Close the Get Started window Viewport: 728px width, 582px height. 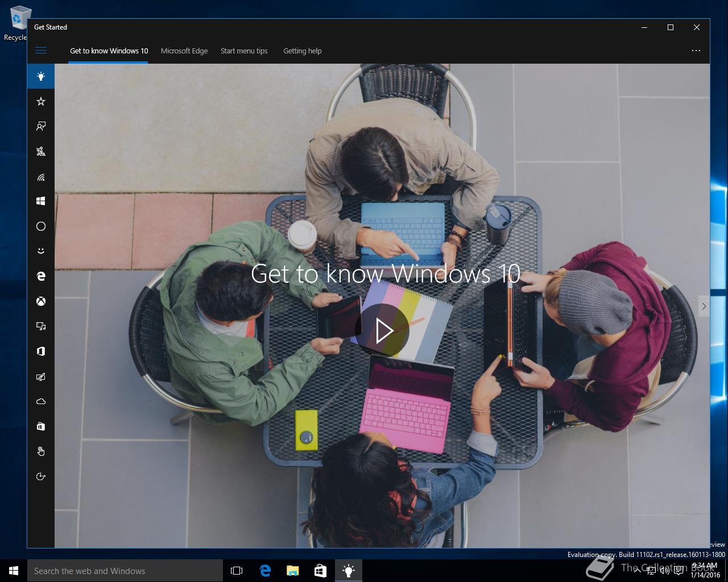[697, 27]
